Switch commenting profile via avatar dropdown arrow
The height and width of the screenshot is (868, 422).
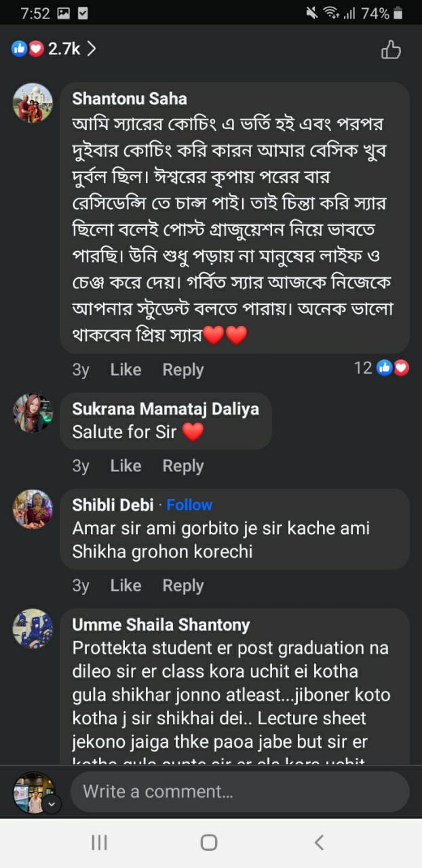[x=52, y=804]
